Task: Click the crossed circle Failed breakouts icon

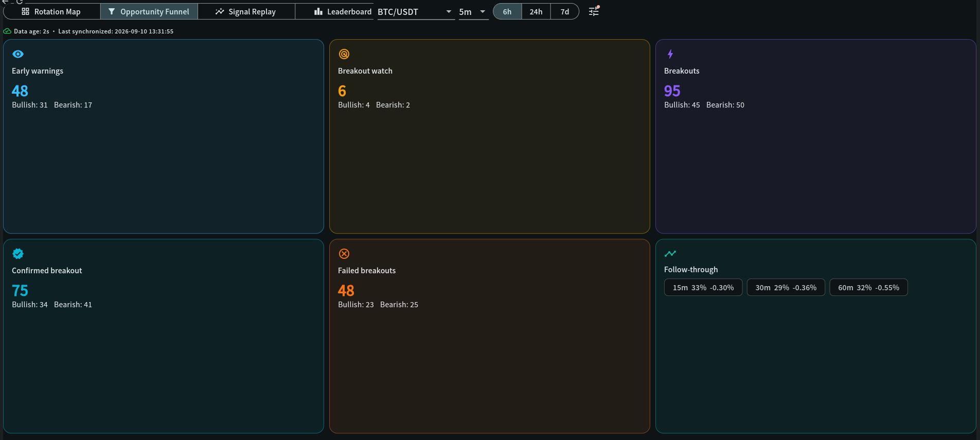Action: coord(344,254)
